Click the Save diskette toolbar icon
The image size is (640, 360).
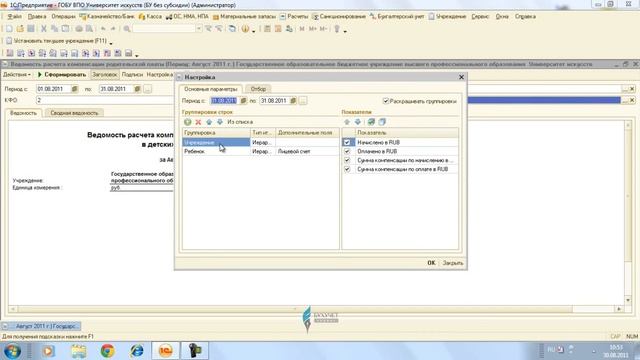coord(31,29)
